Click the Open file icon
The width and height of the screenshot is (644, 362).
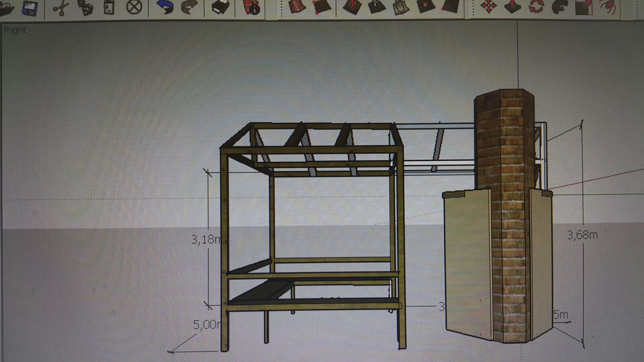click(6, 8)
